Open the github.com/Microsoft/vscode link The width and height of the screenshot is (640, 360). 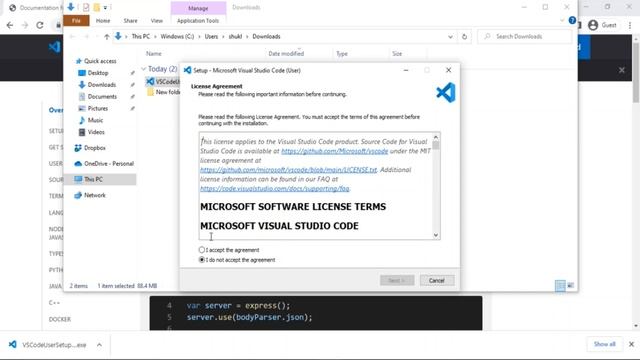coord(334,151)
